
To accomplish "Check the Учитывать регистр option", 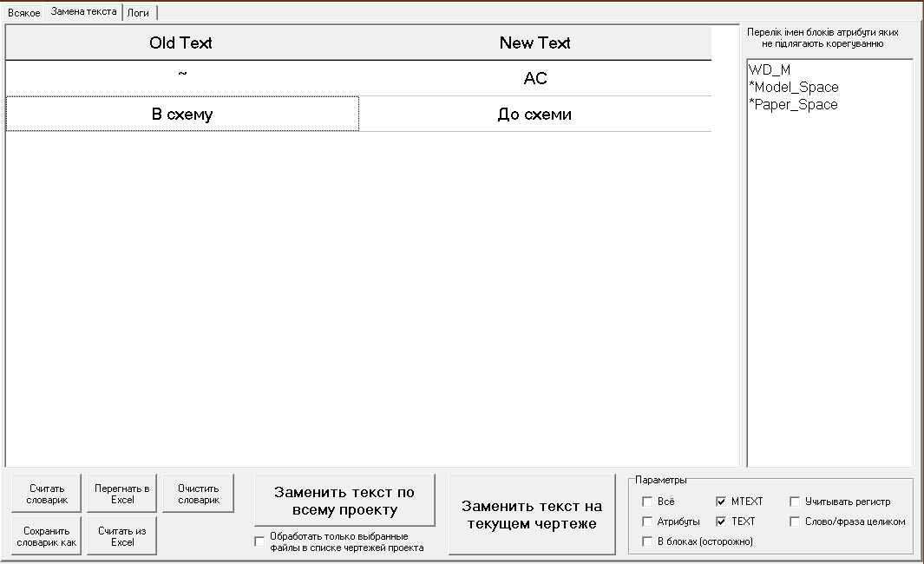I will [x=795, y=502].
